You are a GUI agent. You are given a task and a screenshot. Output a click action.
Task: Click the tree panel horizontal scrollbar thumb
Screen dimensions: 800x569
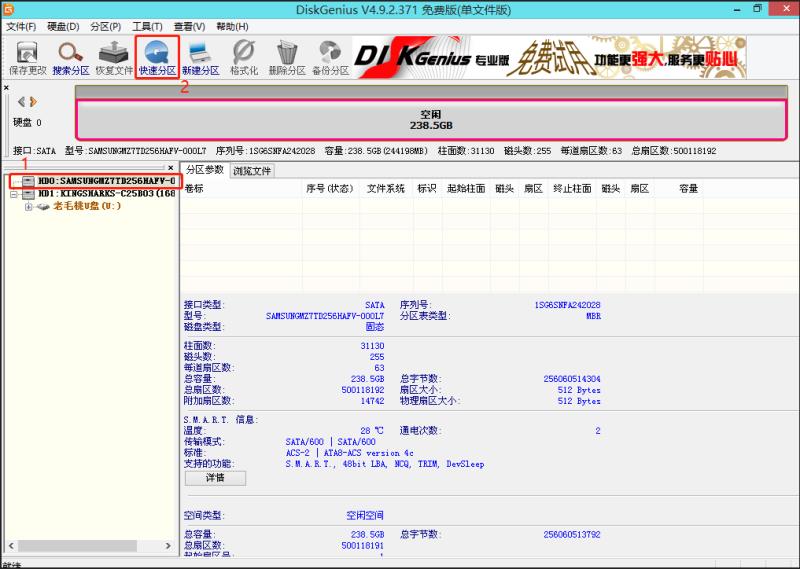click(78, 546)
